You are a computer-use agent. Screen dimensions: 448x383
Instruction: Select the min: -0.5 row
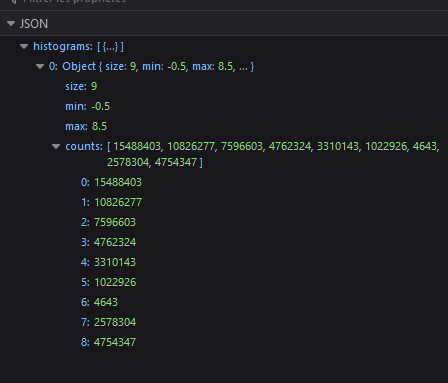pos(224,106)
